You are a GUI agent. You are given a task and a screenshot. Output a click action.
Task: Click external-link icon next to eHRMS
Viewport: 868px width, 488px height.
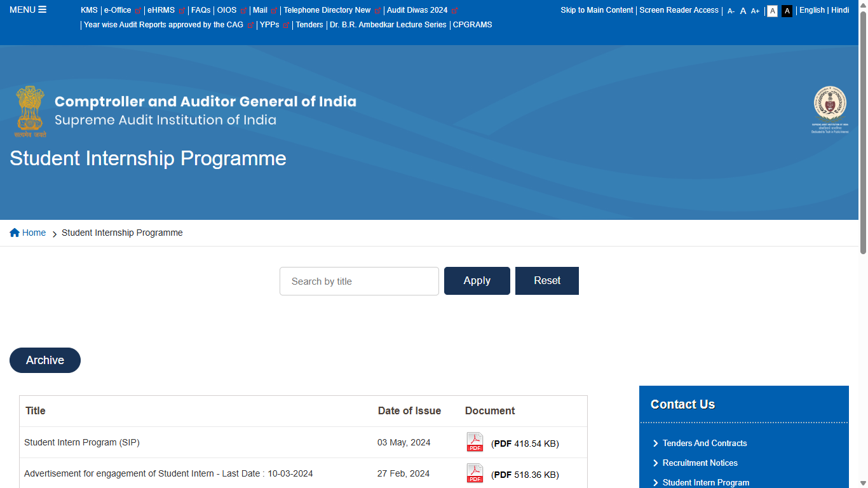182,11
